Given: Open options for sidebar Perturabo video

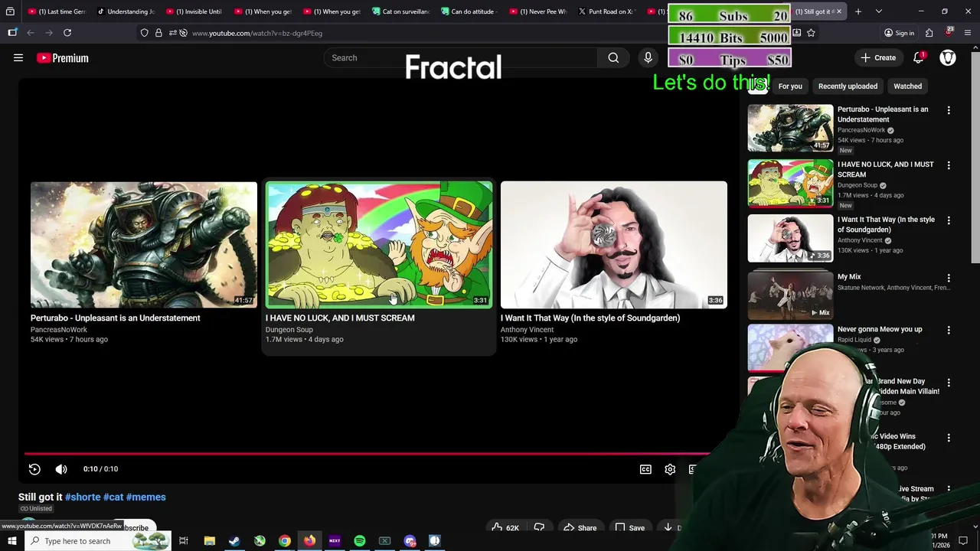Looking at the screenshot, I should click(x=949, y=110).
